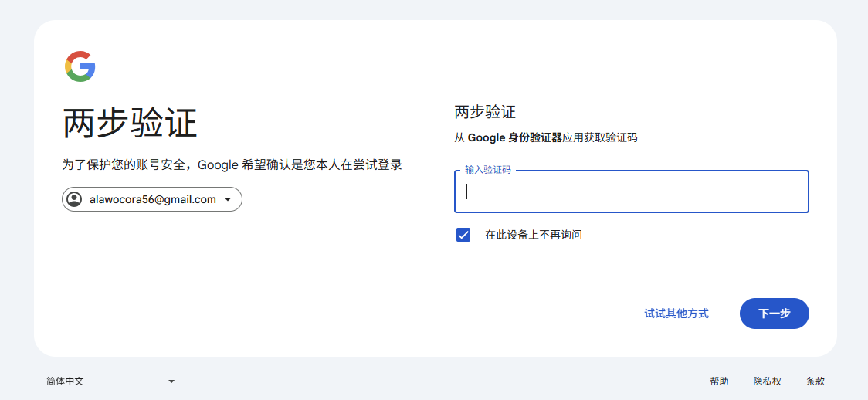The height and width of the screenshot is (400, 868).
Task: Expand the account chip dropdown arrow
Action: click(x=228, y=199)
